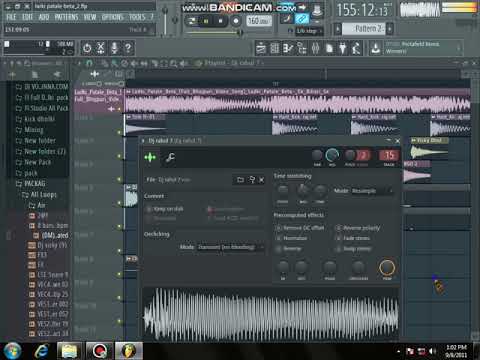Click the main tempo/pitch horizontal slider
480x360 pixels.
pos(213,32)
